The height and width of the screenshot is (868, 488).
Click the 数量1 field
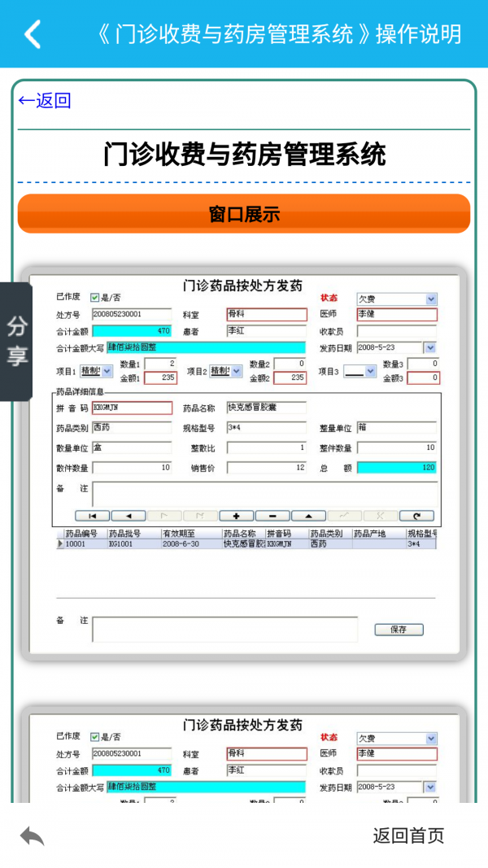pyautogui.click(x=160, y=364)
